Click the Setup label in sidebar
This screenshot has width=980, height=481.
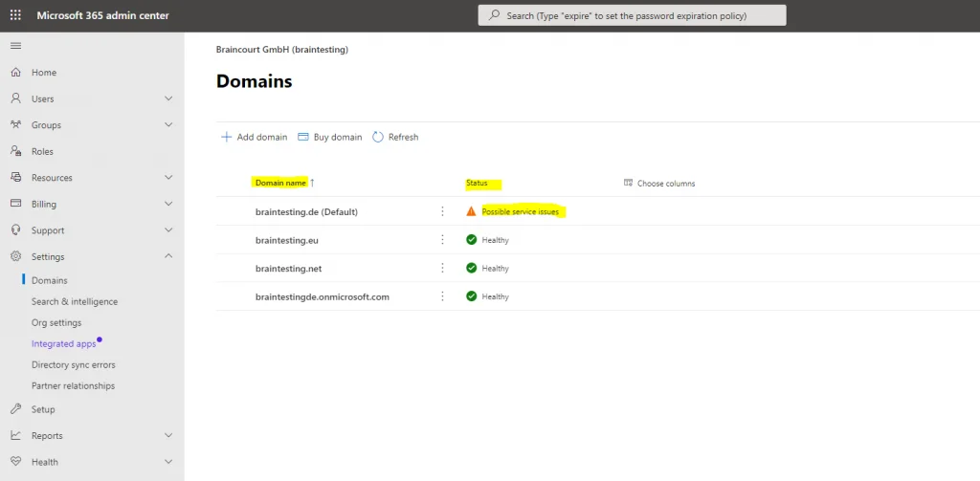tap(43, 409)
